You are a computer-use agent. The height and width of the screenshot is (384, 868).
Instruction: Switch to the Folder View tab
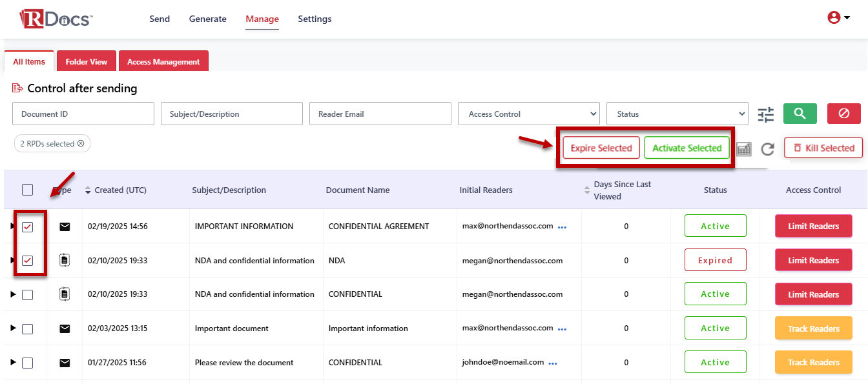(x=86, y=62)
